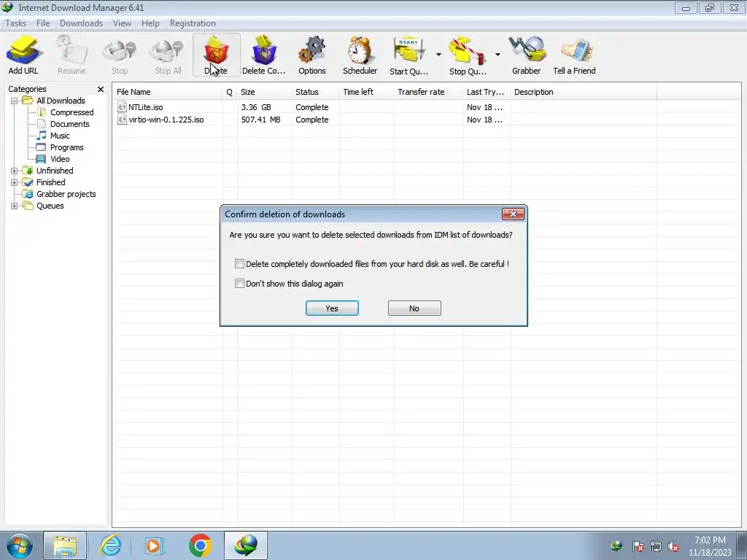Click the Delete Completed toolbar icon
747x560 pixels.
pyautogui.click(x=263, y=55)
